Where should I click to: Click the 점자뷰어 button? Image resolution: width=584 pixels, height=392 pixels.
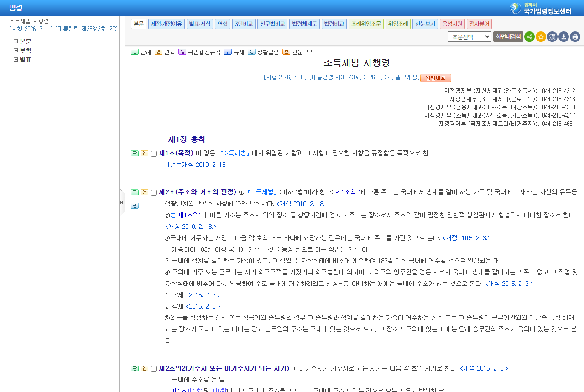pos(479,24)
